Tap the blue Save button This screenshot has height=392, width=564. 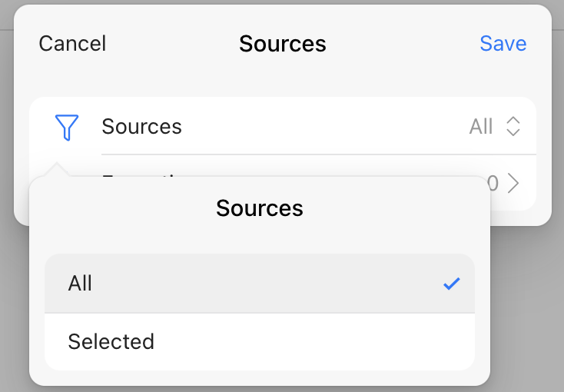pyautogui.click(x=503, y=44)
